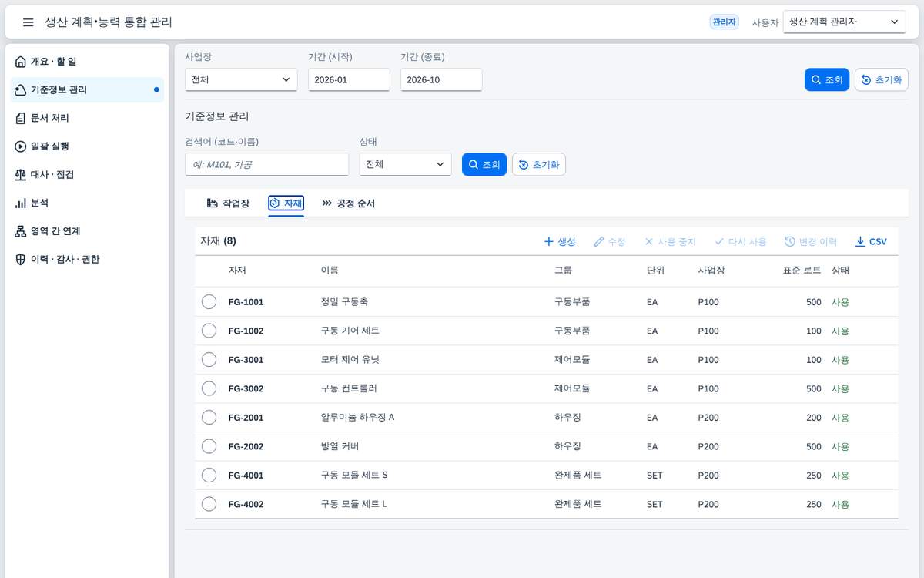The image size is (924, 578).
Task: Select the 자재 tab
Action: pyautogui.click(x=286, y=203)
